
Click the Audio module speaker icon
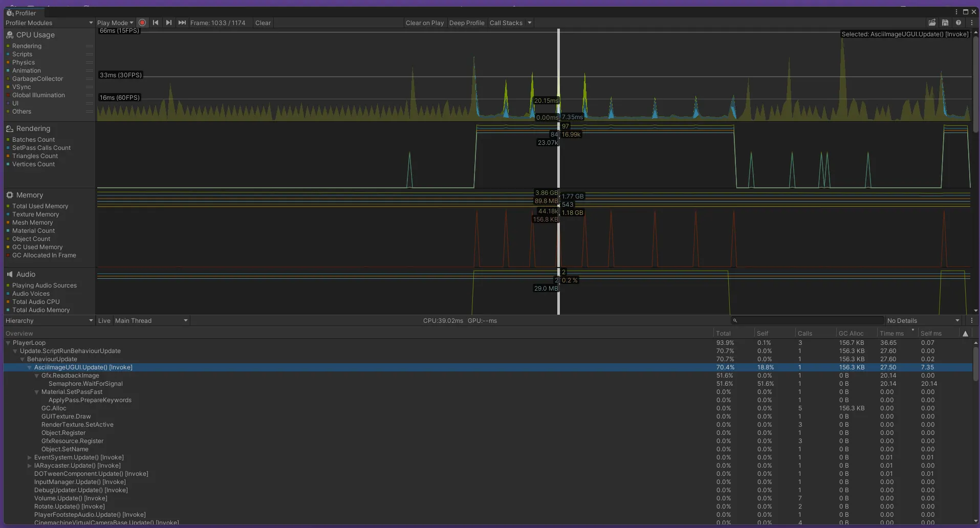[x=10, y=274]
